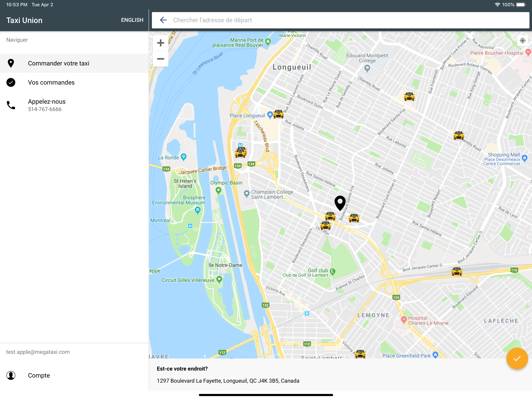Image resolution: width=532 pixels, height=399 pixels.
Task: Click the Jacques-Cartier Bridge label
Action: click(x=203, y=170)
